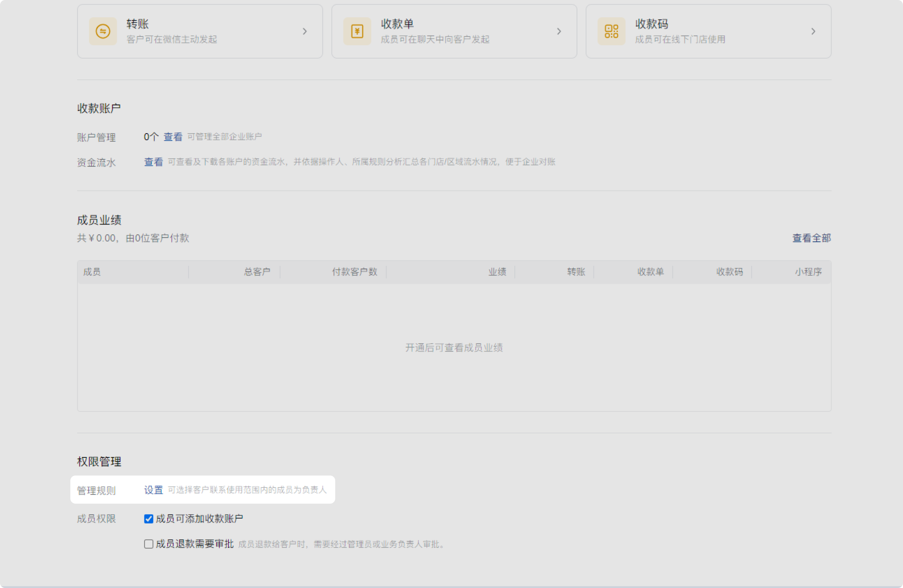
Task: Click the 收款单 card title text
Action: tap(397, 24)
